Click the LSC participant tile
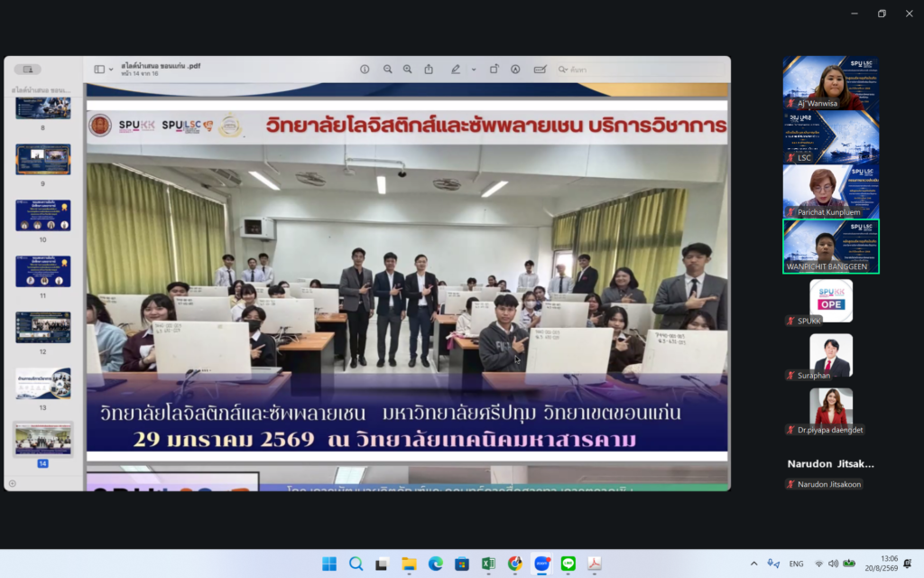Viewport: 924px width, 578px height. [831, 137]
